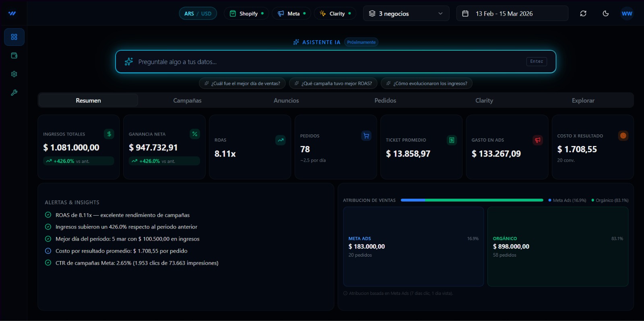Image resolution: width=644 pixels, height=321 pixels.
Task: Toggle the Shopify integration pill
Action: point(246,13)
